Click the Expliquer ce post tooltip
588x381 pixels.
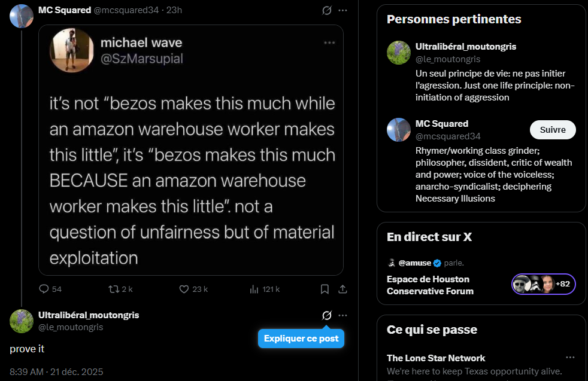pyautogui.click(x=301, y=339)
